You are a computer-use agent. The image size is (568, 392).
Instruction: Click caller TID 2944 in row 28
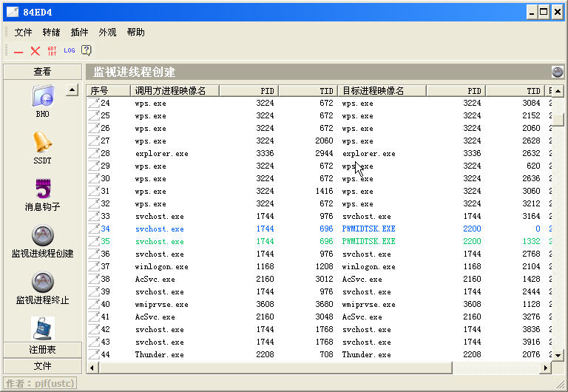[324, 153]
